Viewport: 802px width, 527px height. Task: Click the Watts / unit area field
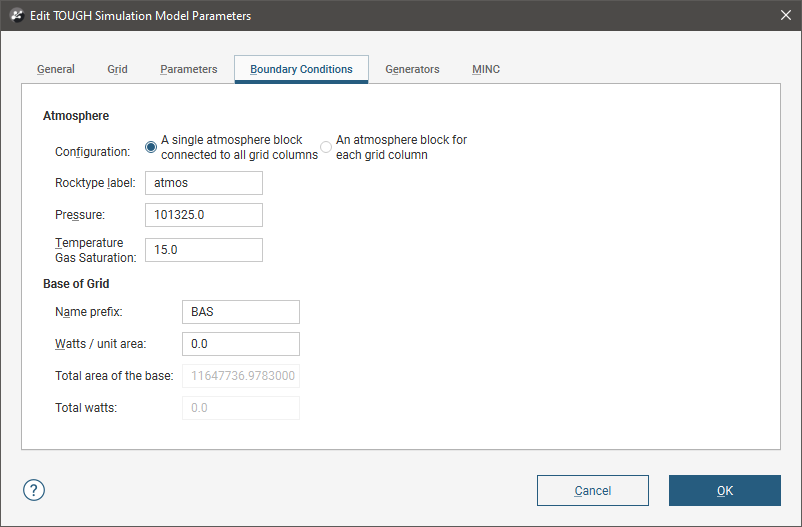coord(240,344)
